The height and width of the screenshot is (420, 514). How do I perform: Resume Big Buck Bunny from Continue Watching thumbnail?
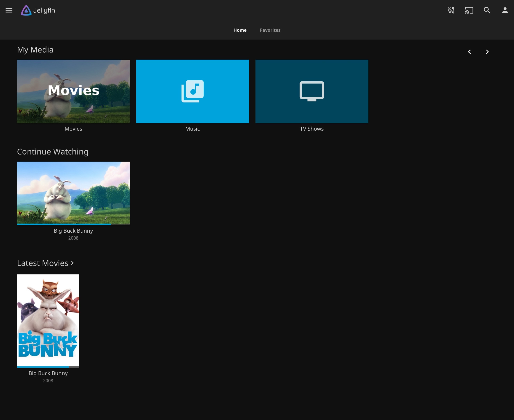(x=73, y=192)
